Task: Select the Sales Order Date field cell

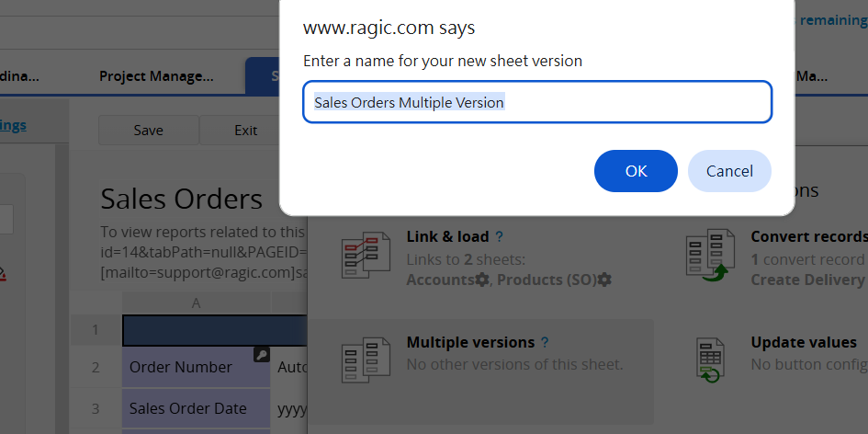Action: pos(196,408)
